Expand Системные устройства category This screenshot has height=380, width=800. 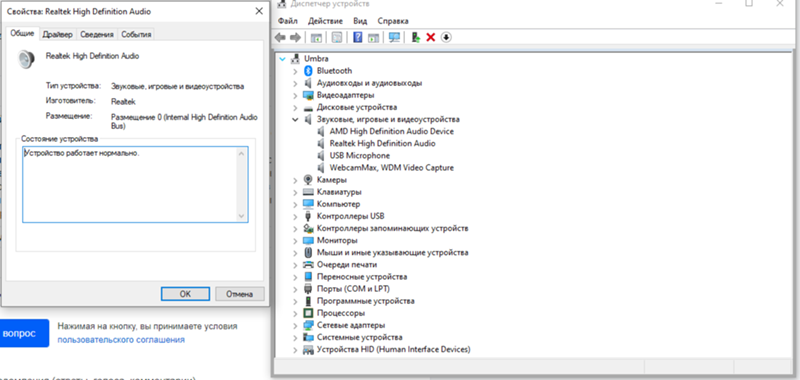click(295, 338)
